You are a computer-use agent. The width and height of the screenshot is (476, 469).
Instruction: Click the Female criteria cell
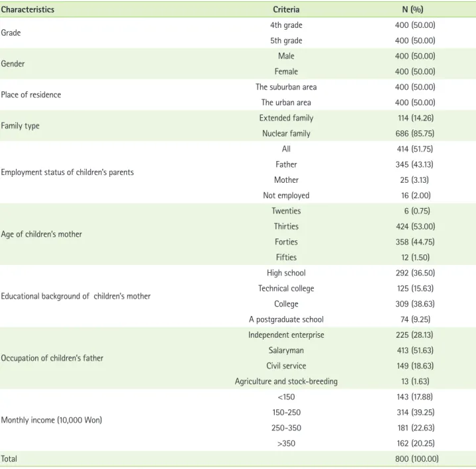point(286,72)
